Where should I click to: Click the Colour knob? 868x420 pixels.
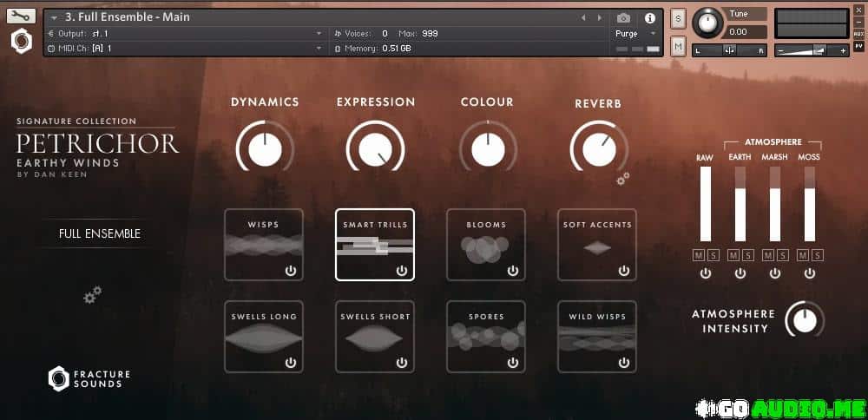(488, 149)
